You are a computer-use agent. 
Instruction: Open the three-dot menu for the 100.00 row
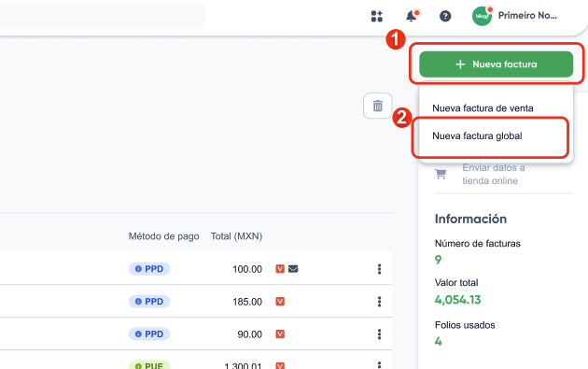tap(380, 269)
